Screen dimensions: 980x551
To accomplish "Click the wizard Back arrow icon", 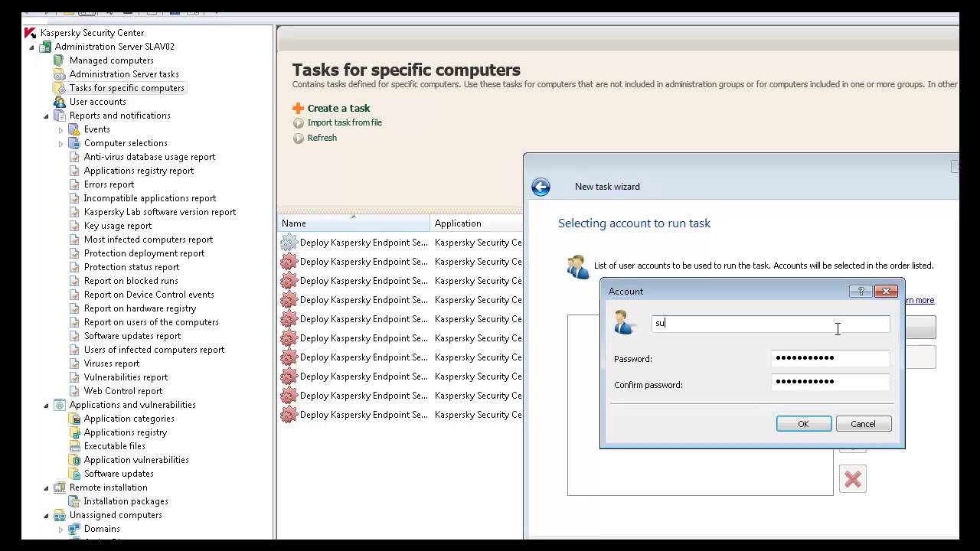I will pos(541,187).
